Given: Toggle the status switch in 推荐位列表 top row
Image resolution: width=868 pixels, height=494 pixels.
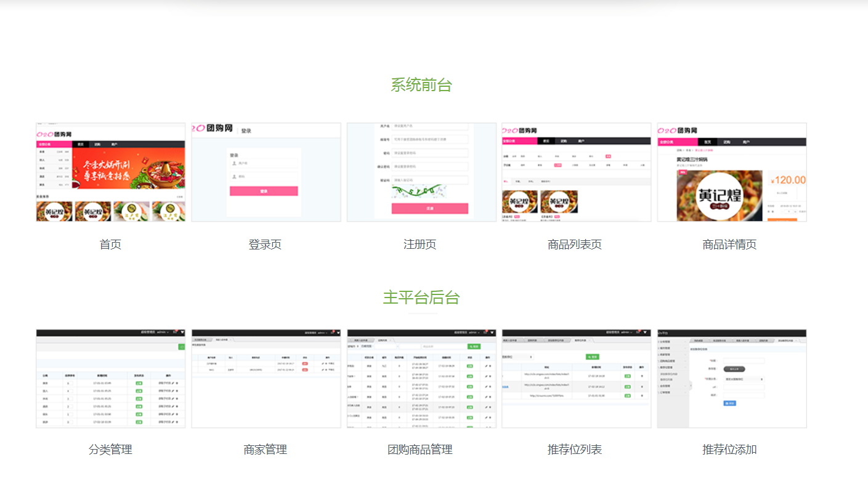Looking at the screenshot, I should point(628,376).
